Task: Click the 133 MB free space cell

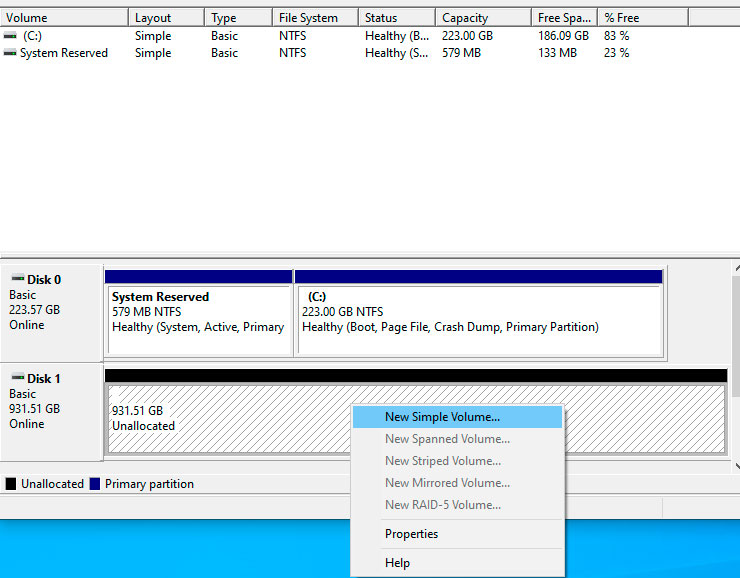Action: pos(557,53)
